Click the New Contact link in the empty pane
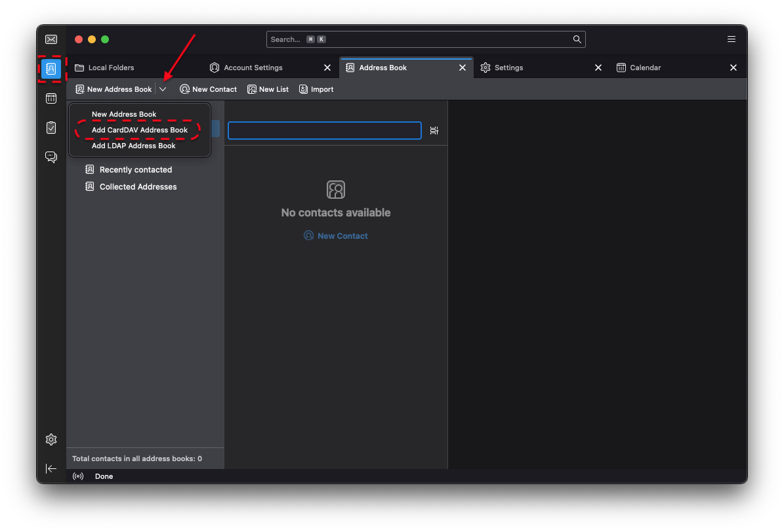784x532 pixels. coord(335,235)
